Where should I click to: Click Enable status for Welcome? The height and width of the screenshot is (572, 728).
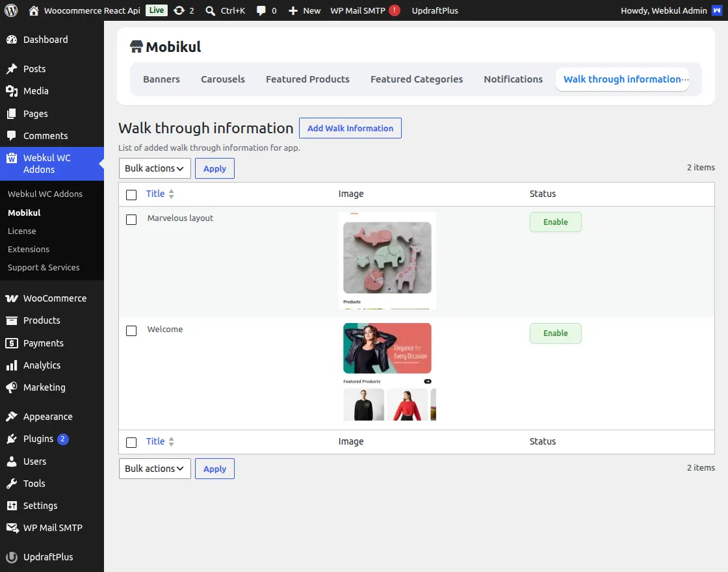[x=555, y=333]
